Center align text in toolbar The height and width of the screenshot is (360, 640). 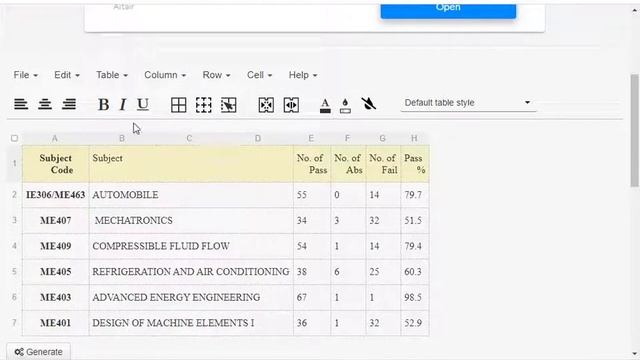pyautogui.click(x=45, y=104)
